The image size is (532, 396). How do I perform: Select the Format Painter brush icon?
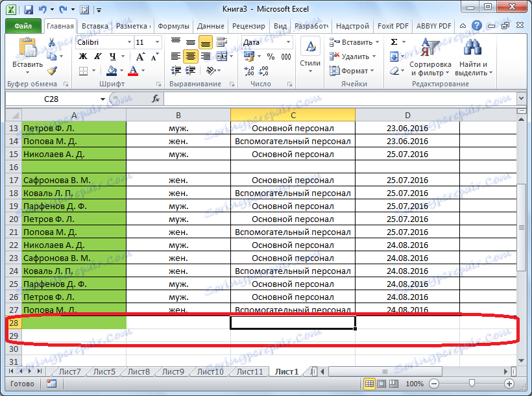tap(52, 71)
